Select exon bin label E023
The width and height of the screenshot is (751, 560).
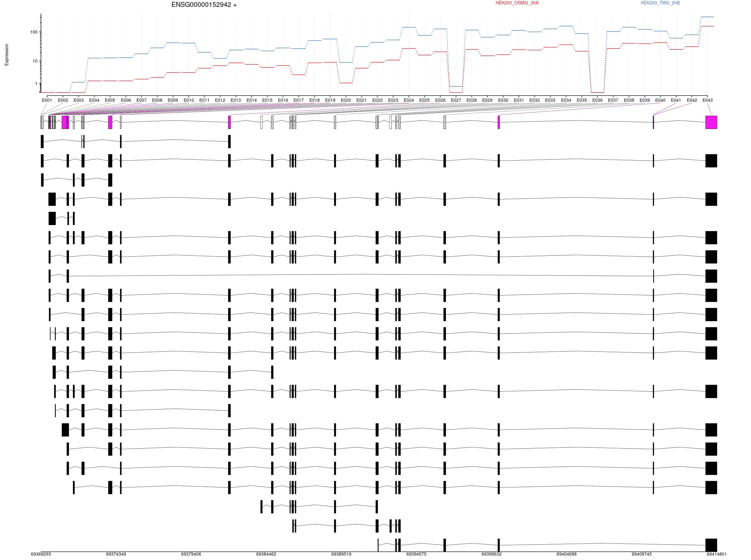(393, 100)
